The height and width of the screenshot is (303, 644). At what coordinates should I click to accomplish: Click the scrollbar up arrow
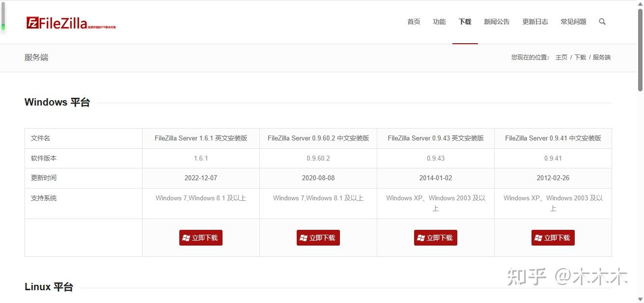(x=640, y=4)
